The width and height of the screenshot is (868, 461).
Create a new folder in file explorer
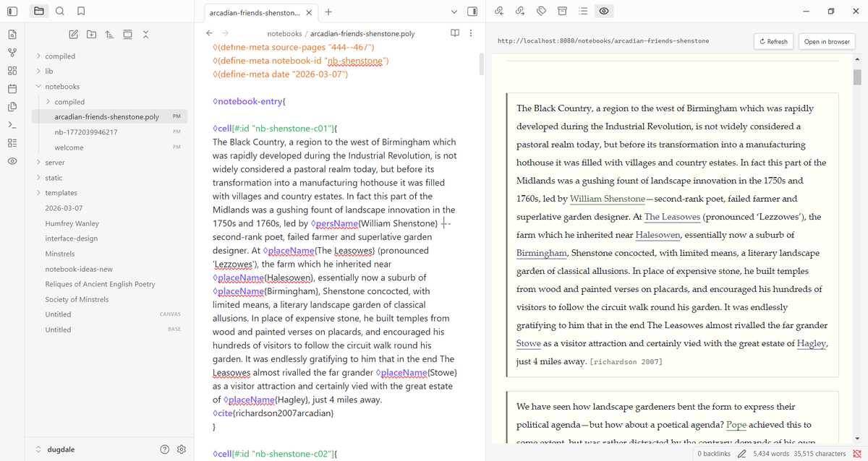click(x=91, y=34)
